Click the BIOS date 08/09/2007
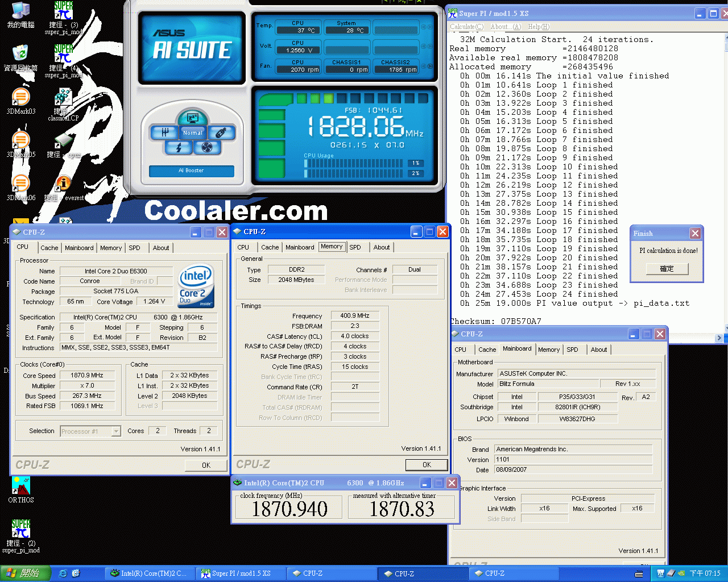Viewport: 728px width, 582px height. tap(573, 469)
